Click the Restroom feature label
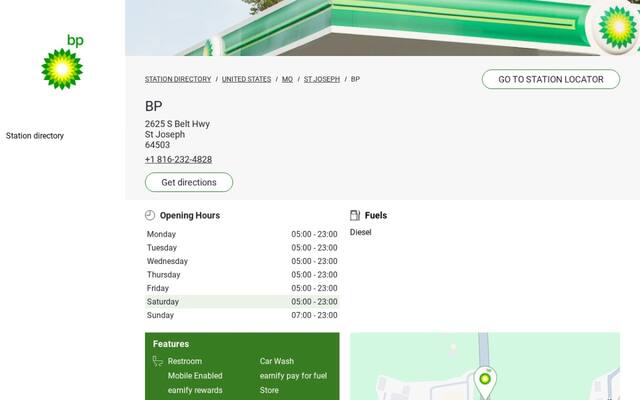 [x=185, y=361]
